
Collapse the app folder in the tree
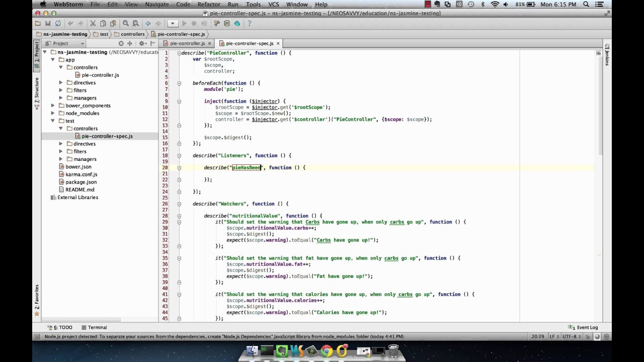coord(53,60)
